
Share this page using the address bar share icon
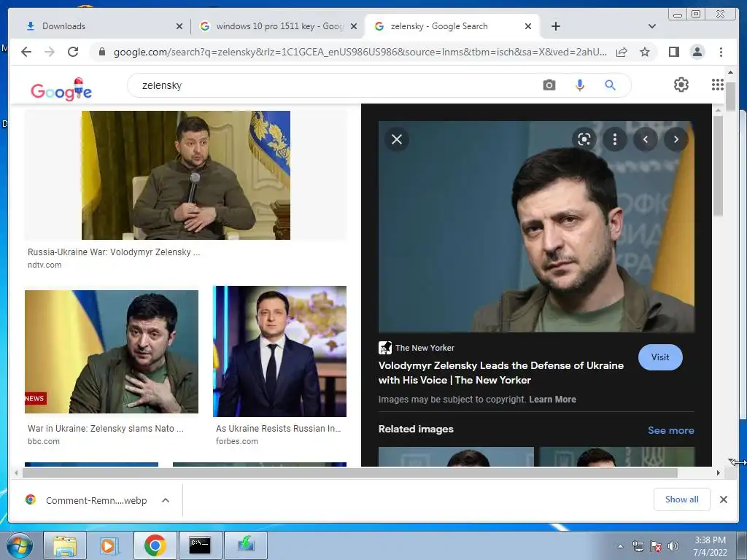coord(622,52)
